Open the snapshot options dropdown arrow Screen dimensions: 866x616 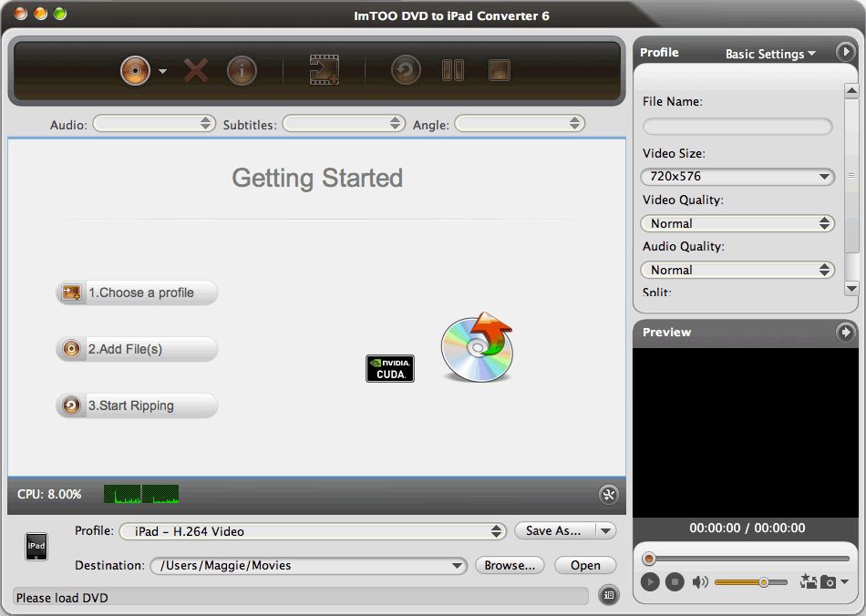[x=844, y=581]
